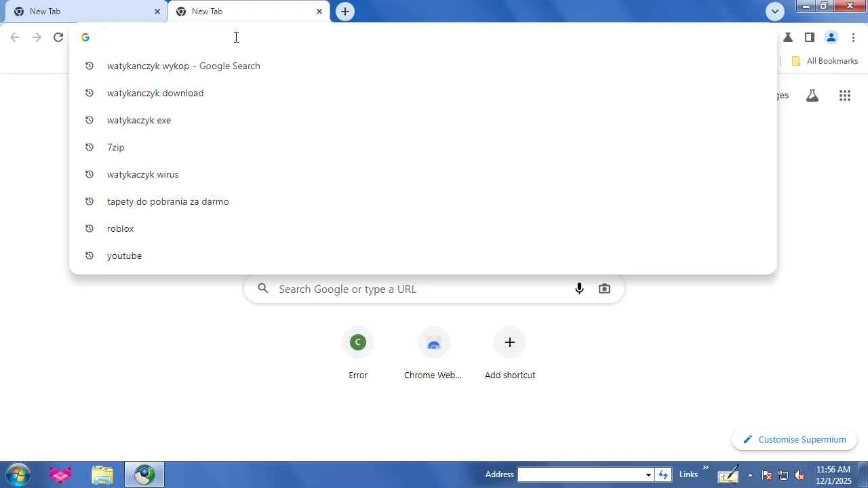Select the "youtube" suggestion
This screenshot has width=868, height=488.
pos(423,256)
